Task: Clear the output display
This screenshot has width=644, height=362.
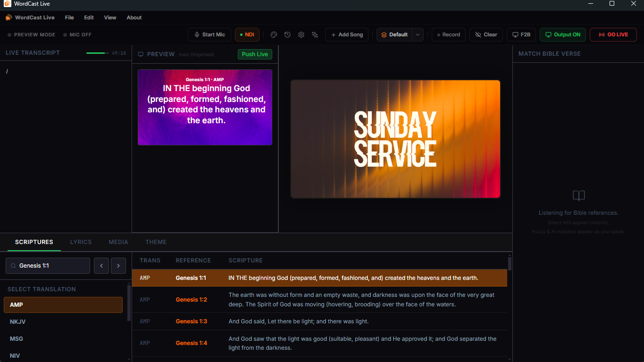Action: pos(486,34)
